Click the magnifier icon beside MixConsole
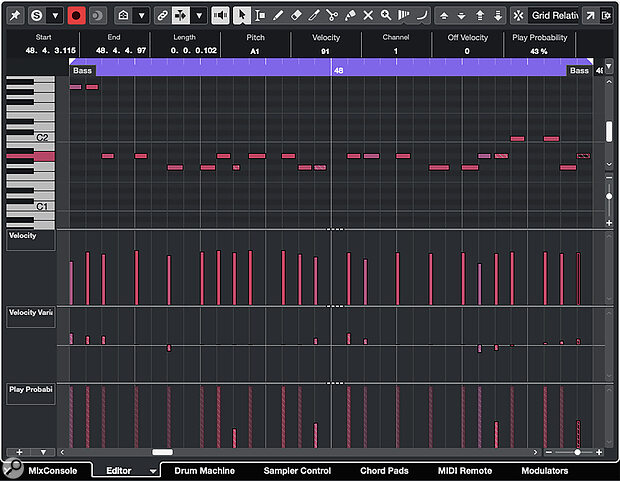The height and width of the screenshot is (481, 620). coord(13,467)
